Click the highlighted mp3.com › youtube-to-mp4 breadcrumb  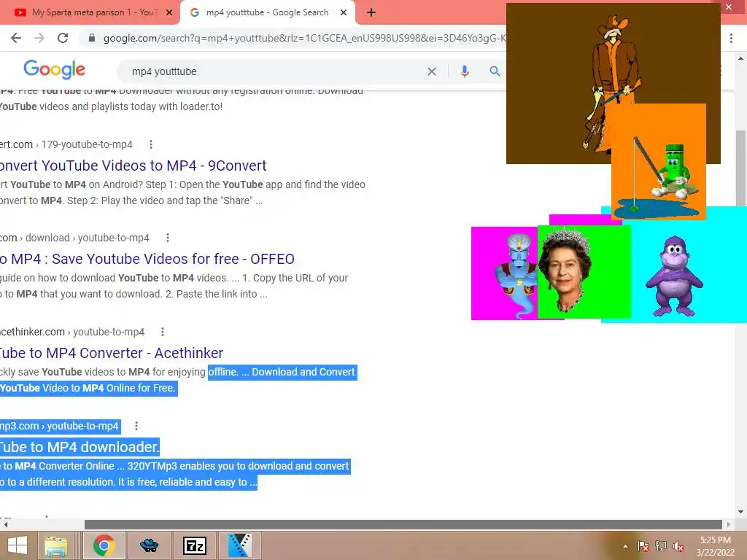pyautogui.click(x=60, y=426)
